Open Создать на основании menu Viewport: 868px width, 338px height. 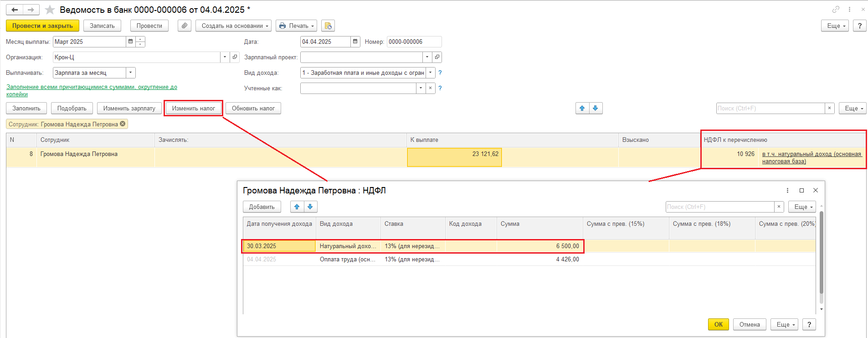point(233,26)
